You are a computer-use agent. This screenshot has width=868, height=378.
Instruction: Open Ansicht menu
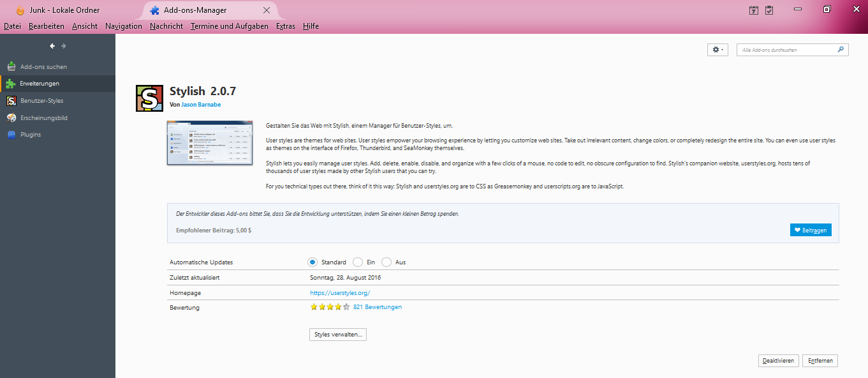pyautogui.click(x=85, y=26)
